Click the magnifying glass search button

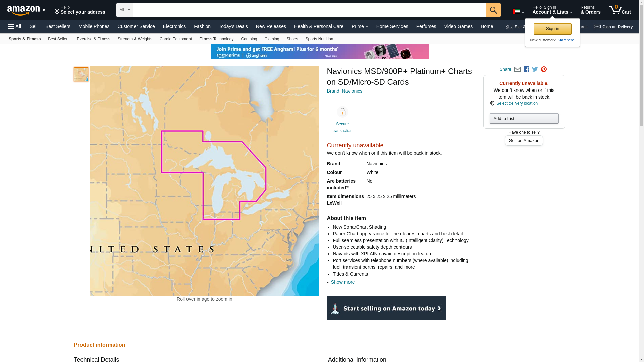(493, 10)
